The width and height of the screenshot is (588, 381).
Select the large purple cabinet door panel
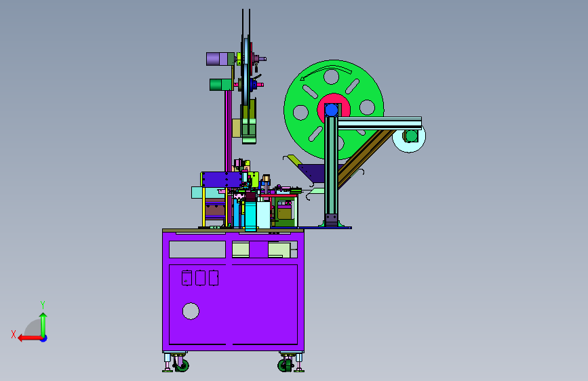point(233,304)
